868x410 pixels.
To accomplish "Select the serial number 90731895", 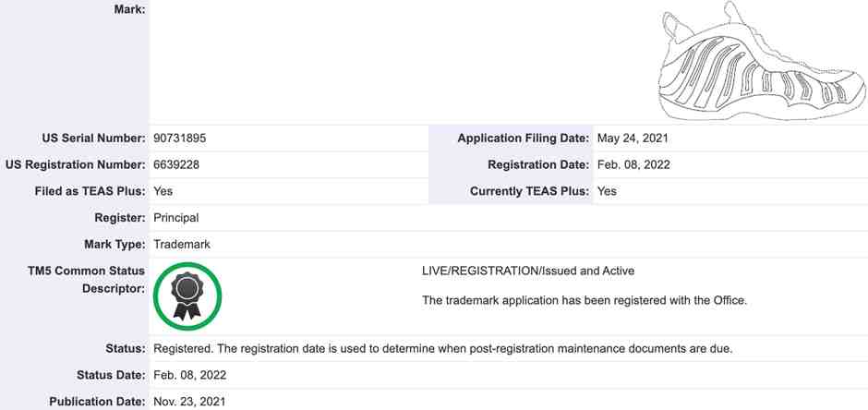I will (x=180, y=139).
